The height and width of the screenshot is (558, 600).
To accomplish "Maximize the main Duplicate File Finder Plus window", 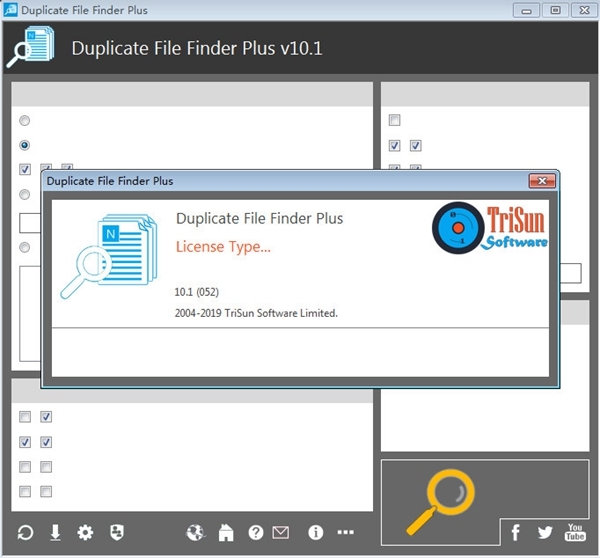I will pos(555,10).
